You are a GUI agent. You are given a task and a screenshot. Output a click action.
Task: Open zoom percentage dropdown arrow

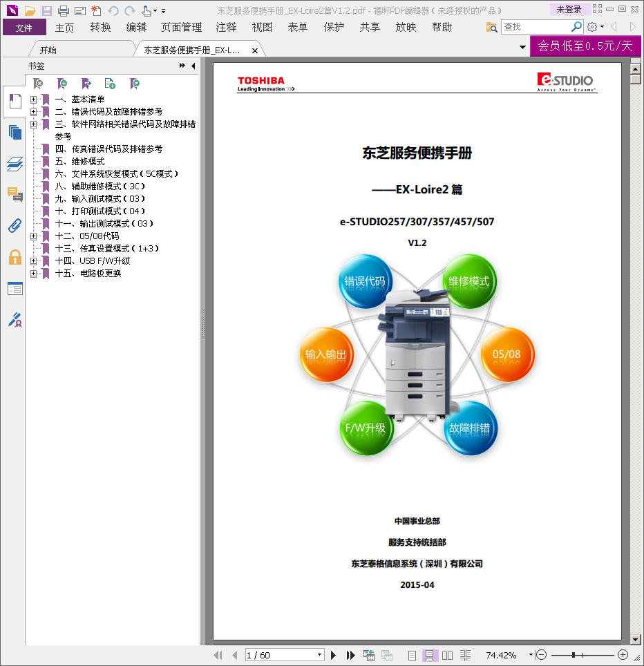click(x=531, y=654)
